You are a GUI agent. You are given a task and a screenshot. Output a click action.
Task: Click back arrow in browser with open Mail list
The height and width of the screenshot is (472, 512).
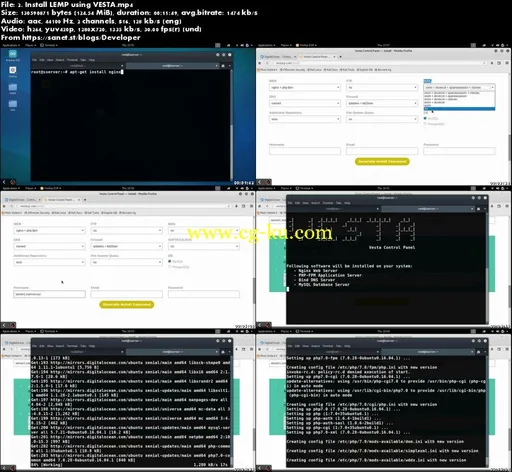260,63
